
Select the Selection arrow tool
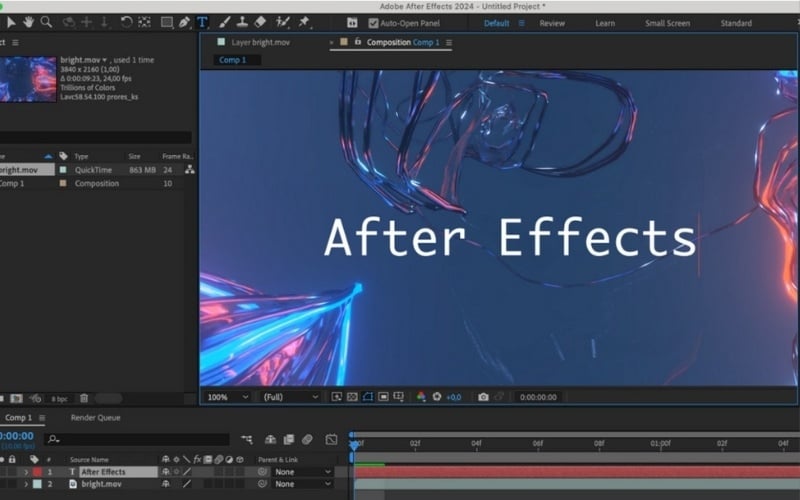point(11,22)
